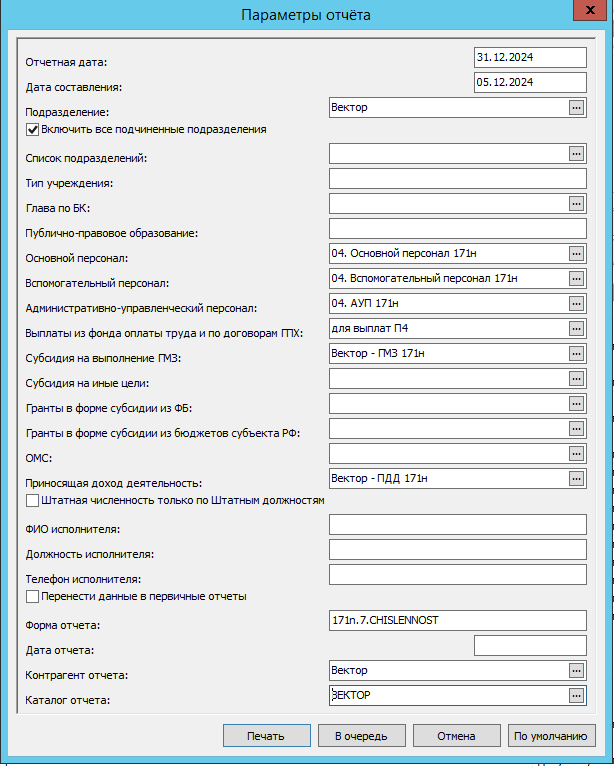Click the ellipsis button next to Подразделение
The width and height of the screenshot is (614, 768).
click(576, 108)
